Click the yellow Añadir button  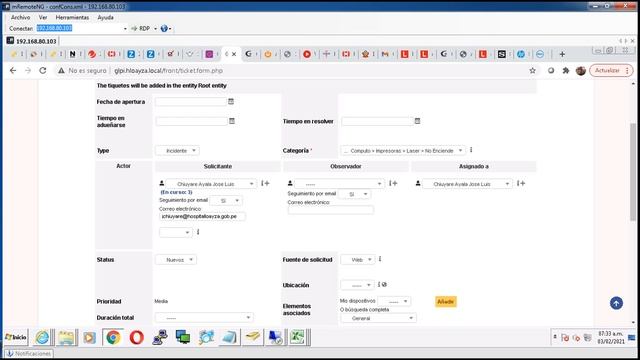[x=446, y=302]
